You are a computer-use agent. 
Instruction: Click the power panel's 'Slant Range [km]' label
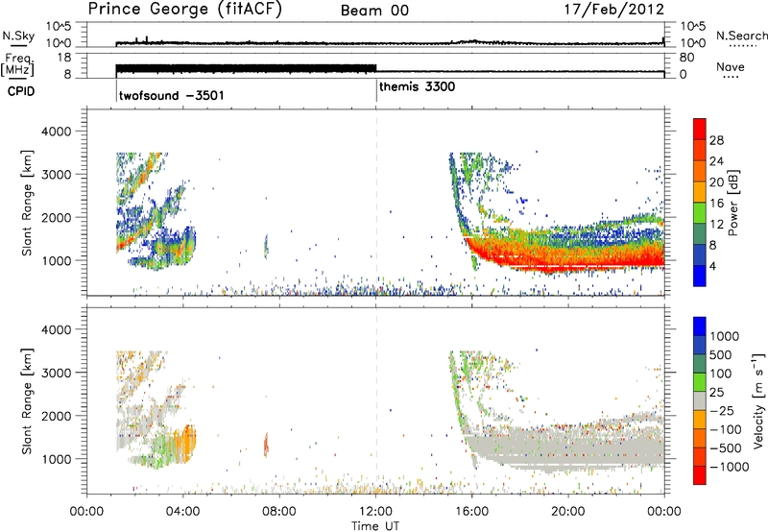(27, 203)
